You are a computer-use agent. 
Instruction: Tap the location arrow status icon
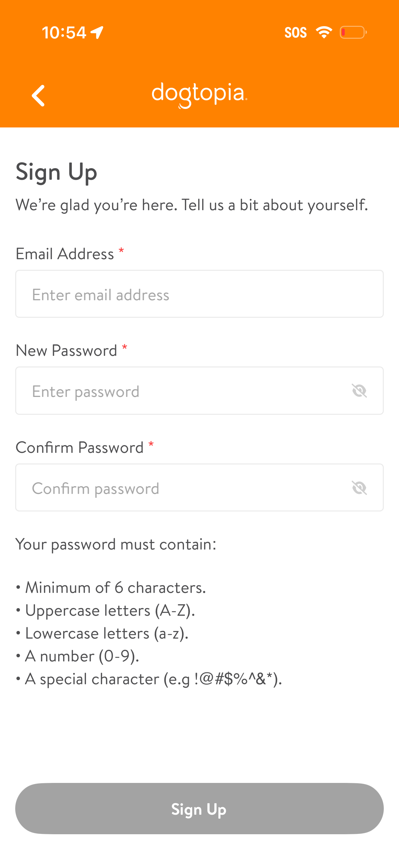tap(97, 33)
